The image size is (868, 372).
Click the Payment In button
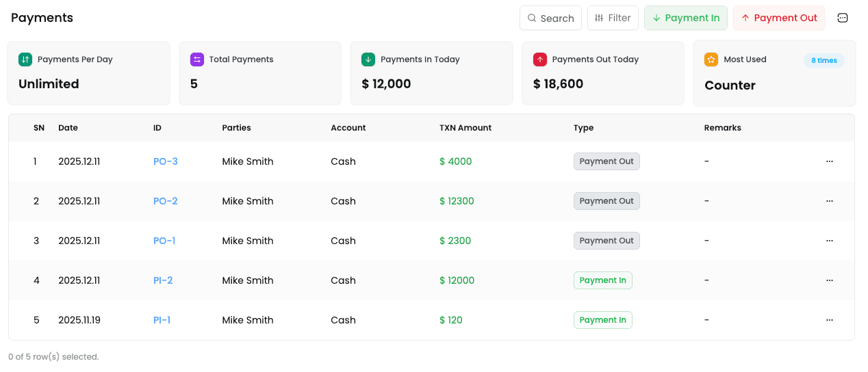685,18
